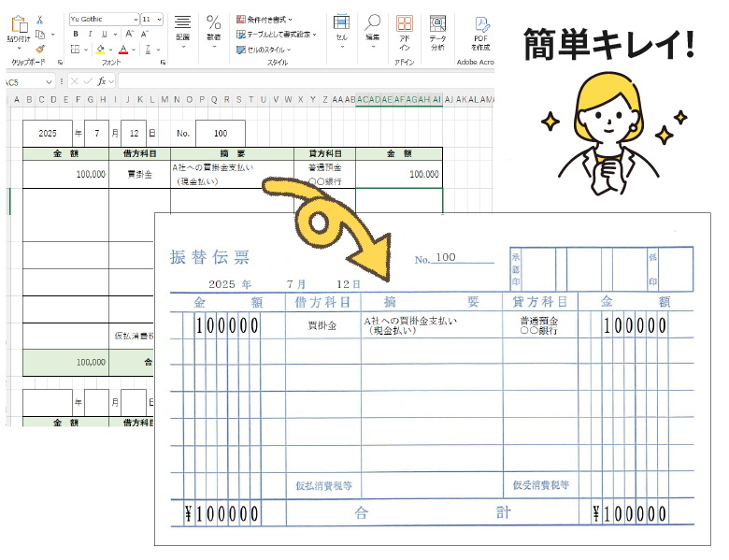The width and height of the screenshot is (729, 560).
Task: Click the Add-ins (アドイン) icon
Action: click(x=404, y=23)
